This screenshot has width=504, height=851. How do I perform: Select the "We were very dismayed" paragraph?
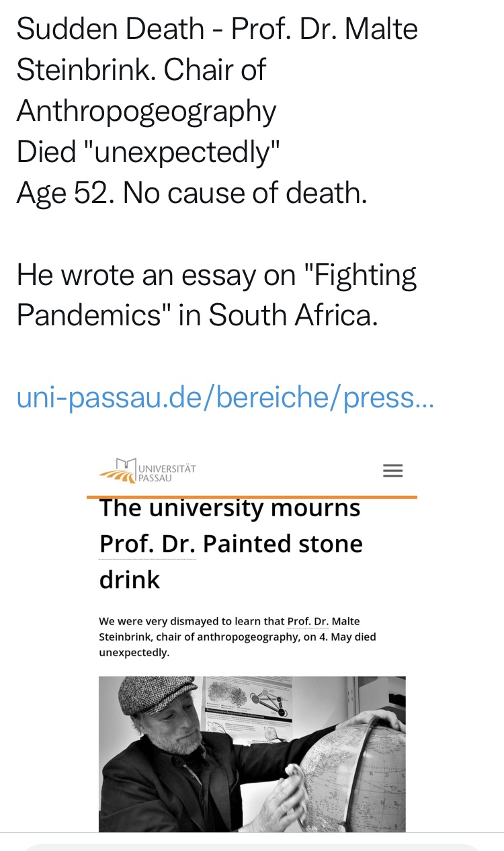pyautogui.click(x=237, y=637)
